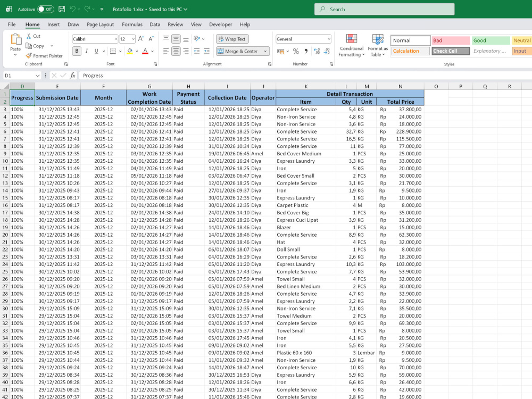532x399 pixels.
Task: Click the Search box in title bar
Action: [x=385, y=9]
